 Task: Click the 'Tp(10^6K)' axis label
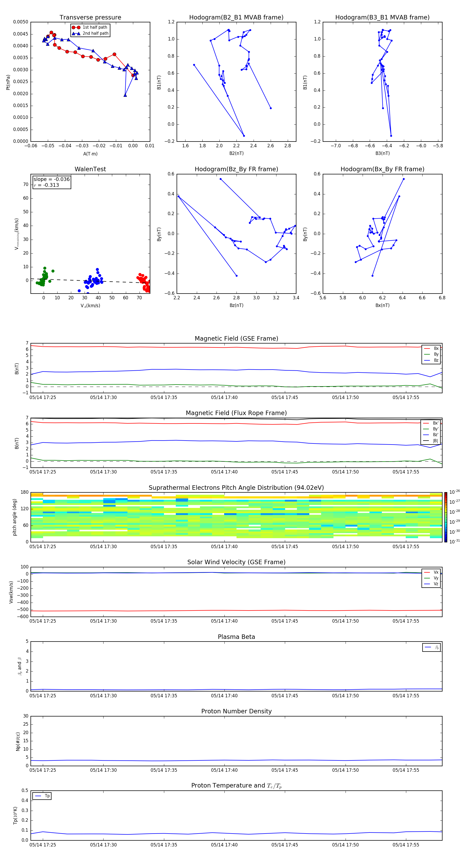16,815
